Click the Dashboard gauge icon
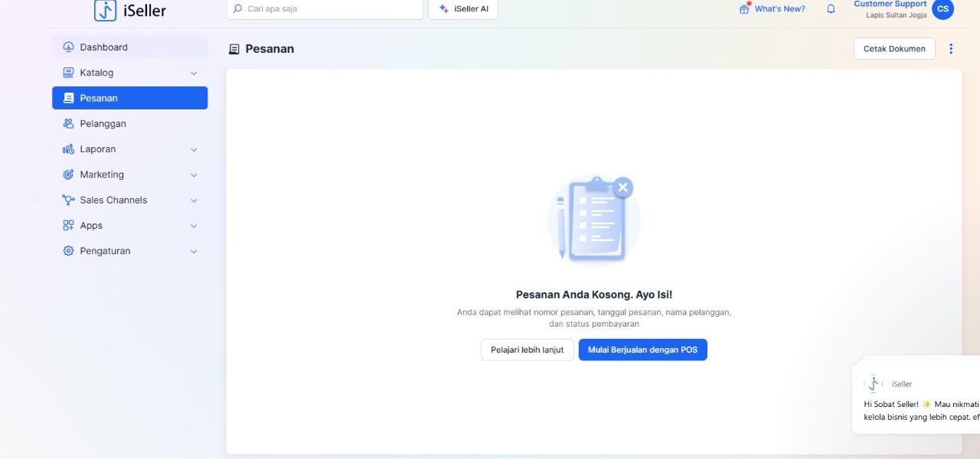Screen dimensions: 980x459 pyautogui.click(x=68, y=47)
